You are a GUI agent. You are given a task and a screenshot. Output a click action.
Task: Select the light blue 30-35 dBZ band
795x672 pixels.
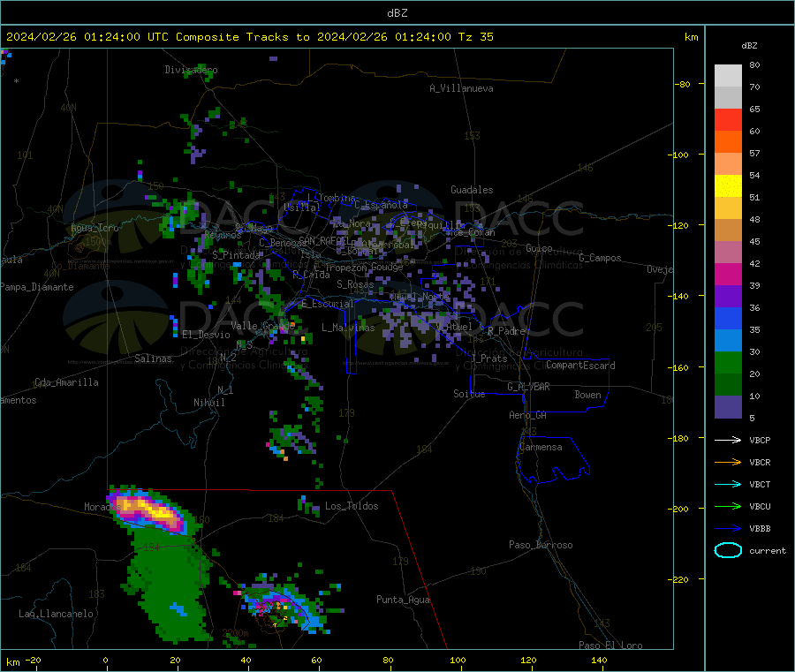pyautogui.click(x=728, y=341)
